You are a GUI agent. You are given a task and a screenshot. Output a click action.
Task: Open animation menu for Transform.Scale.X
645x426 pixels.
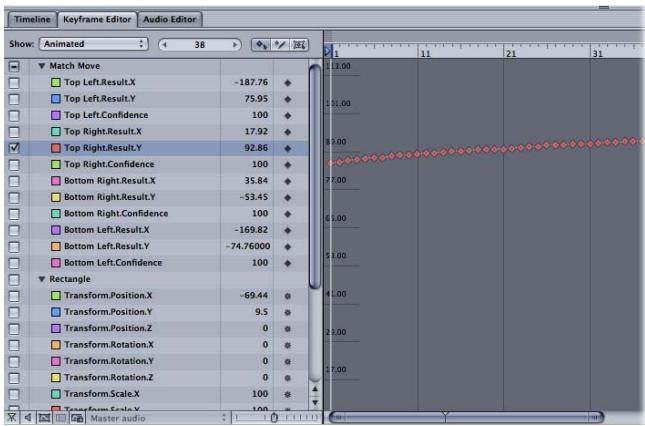tap(288, 394)
